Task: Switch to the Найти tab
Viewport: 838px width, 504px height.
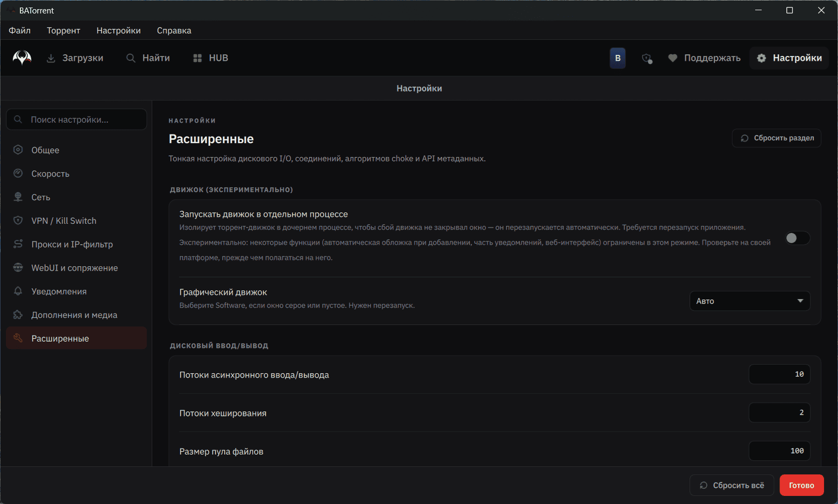Action: click(x=148, y=58)
